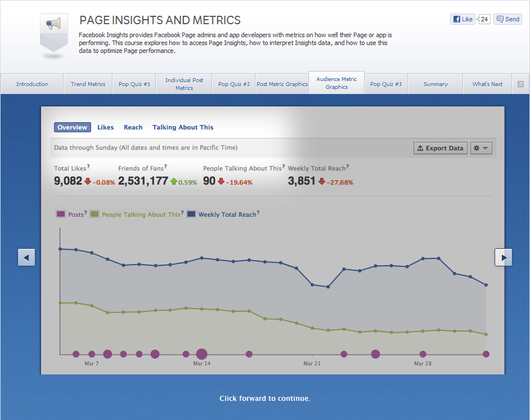Image resolution: width=530 pixels, height=420 pixels.
Task: Open the Individual Post Metrics tab
Action: [184, 84]
